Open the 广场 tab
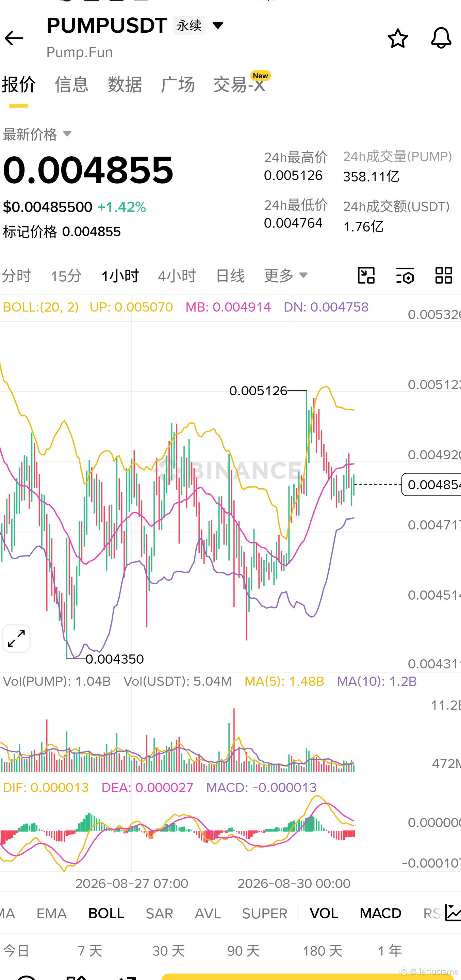 [x=178, y=84]
